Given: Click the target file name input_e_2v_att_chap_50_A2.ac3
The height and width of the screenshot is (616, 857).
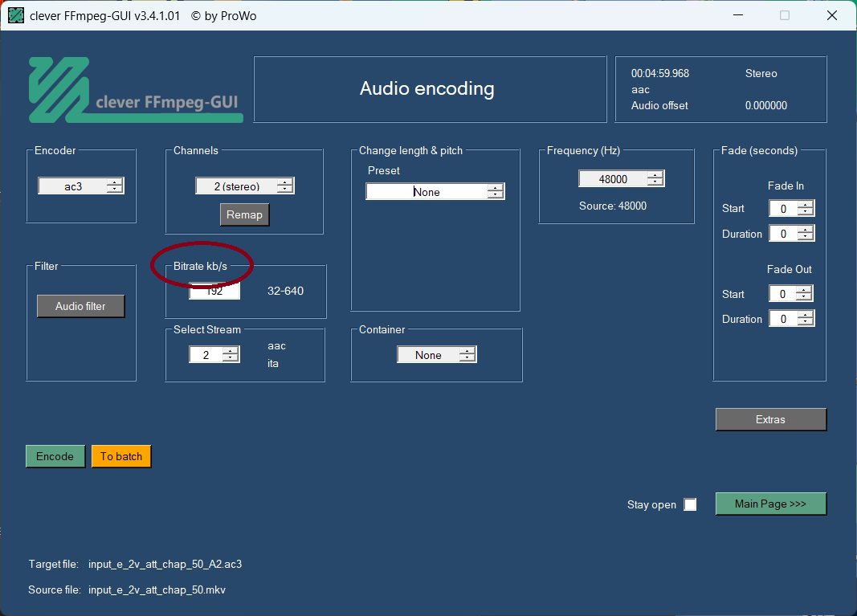Looking at the screenshot, I should pos(165,564).
